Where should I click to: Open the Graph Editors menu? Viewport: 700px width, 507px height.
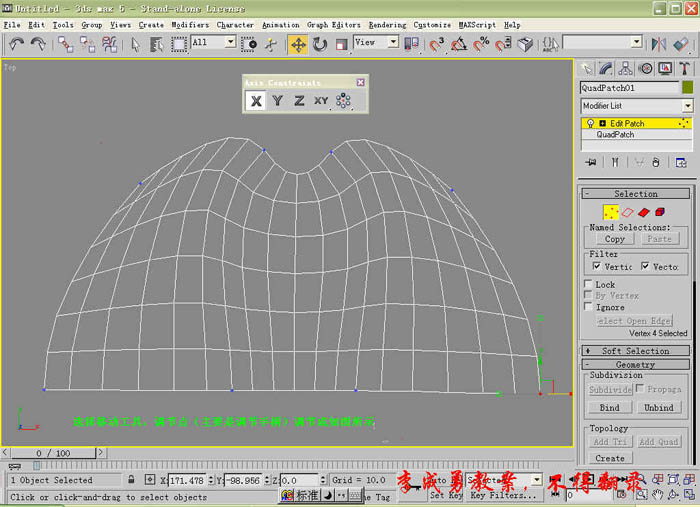click(x=333, y=25)
